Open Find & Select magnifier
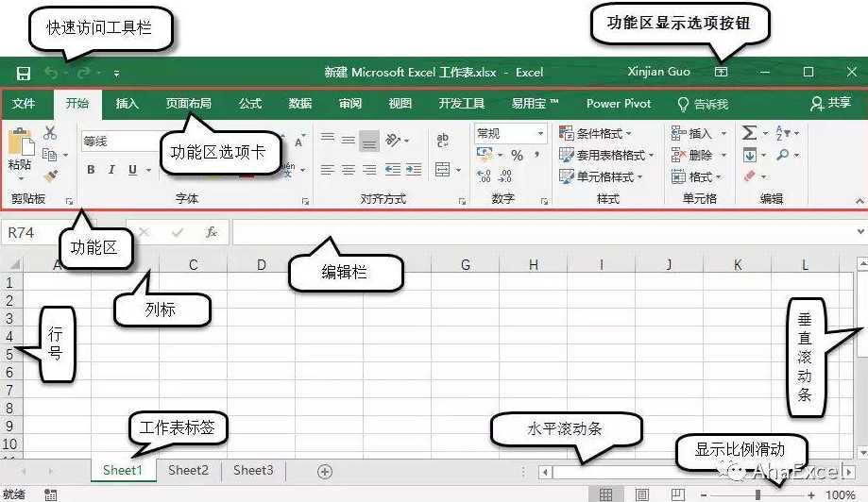868x502 pixels. point(783,156)
